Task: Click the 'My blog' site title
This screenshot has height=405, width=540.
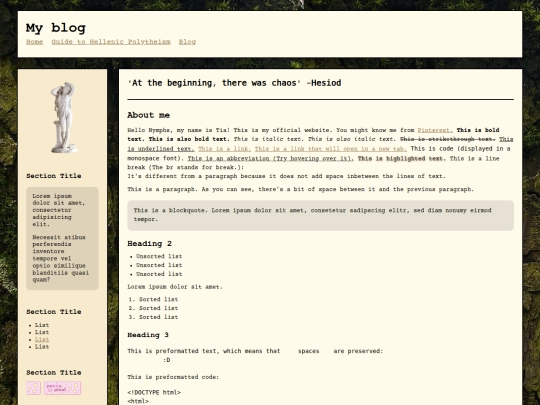Action: [x=56, y=28]
